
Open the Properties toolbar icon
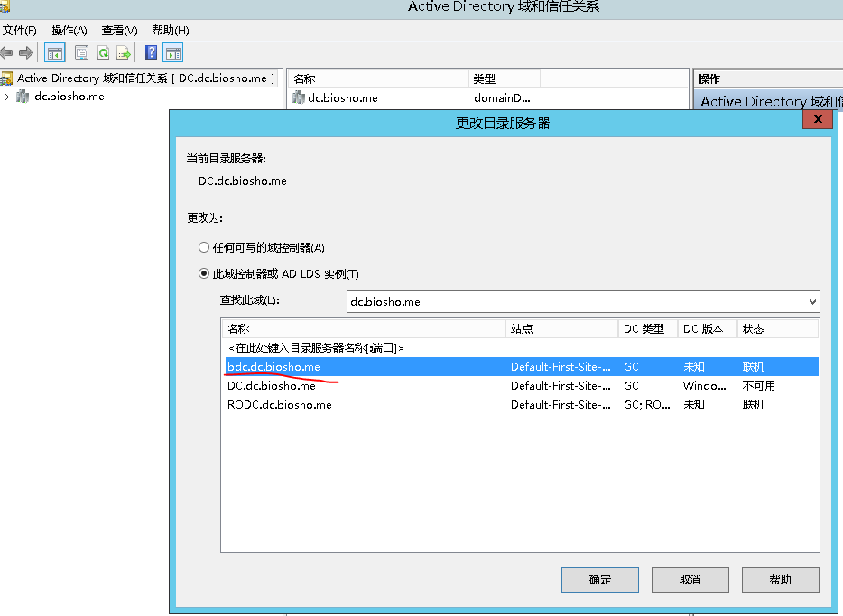point(82,52)
